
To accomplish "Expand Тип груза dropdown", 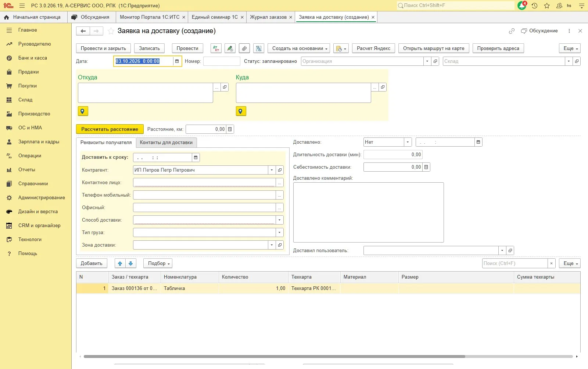I will (x=280, y=233).
